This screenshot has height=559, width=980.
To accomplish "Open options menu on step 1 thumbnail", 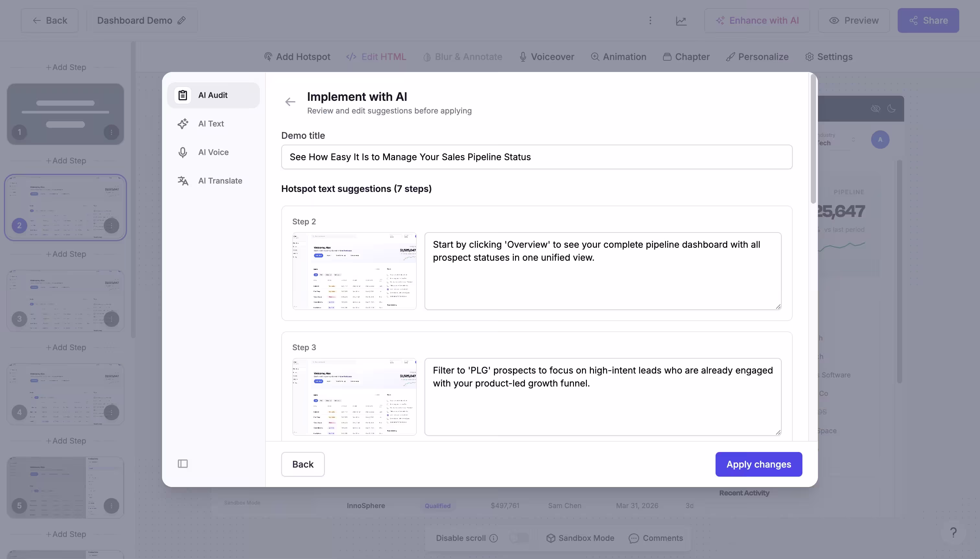I will 111,133.
